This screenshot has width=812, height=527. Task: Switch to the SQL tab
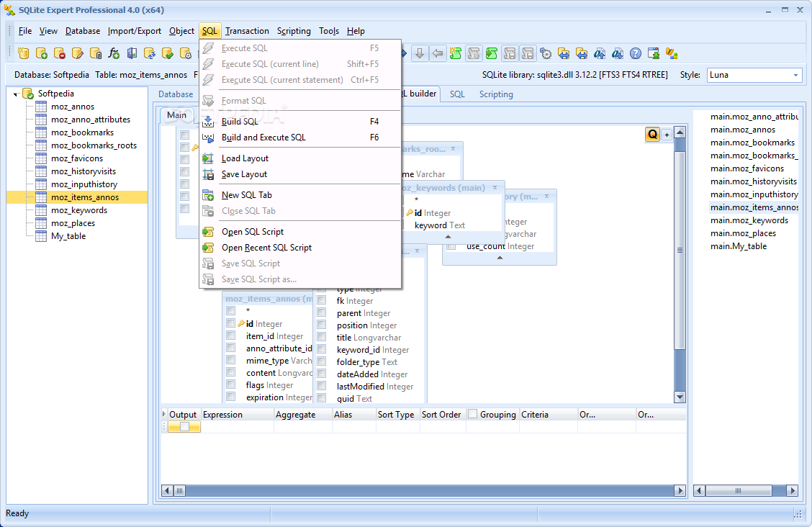[x=456, y=94]
